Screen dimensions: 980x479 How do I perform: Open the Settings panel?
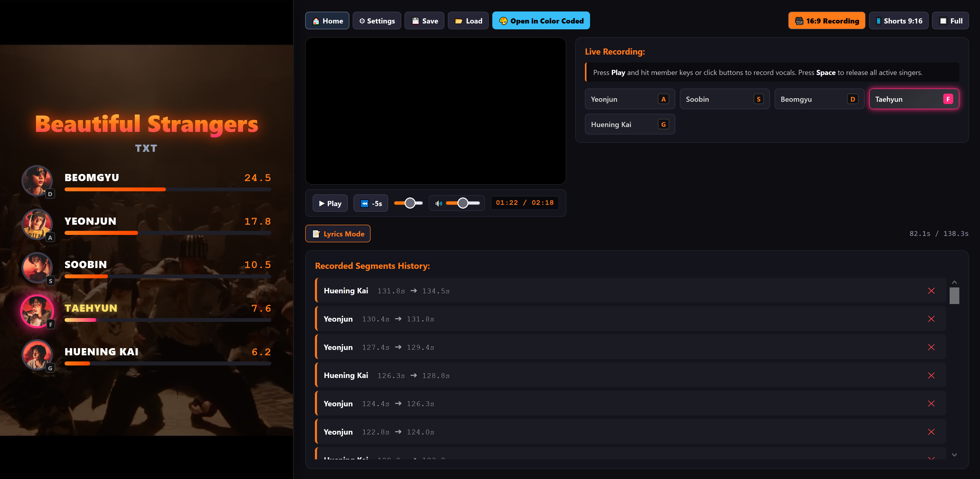377,21
